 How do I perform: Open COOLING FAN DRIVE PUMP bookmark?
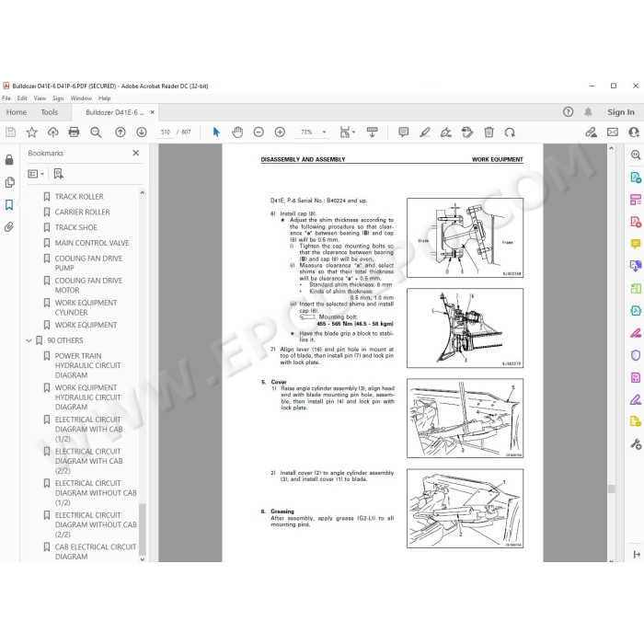pyautogui.click(x=88, y=263)
